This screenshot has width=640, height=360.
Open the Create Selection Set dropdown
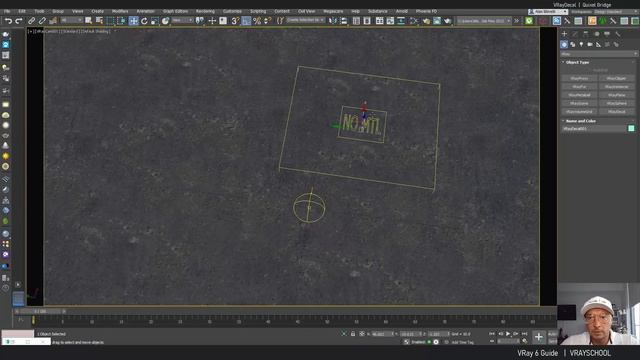[305, 20]
